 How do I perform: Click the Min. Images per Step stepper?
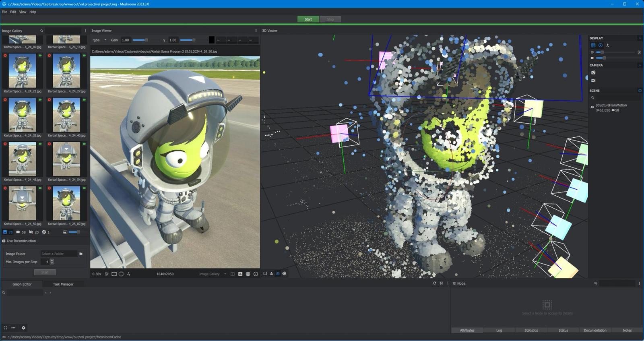(52, 262)
